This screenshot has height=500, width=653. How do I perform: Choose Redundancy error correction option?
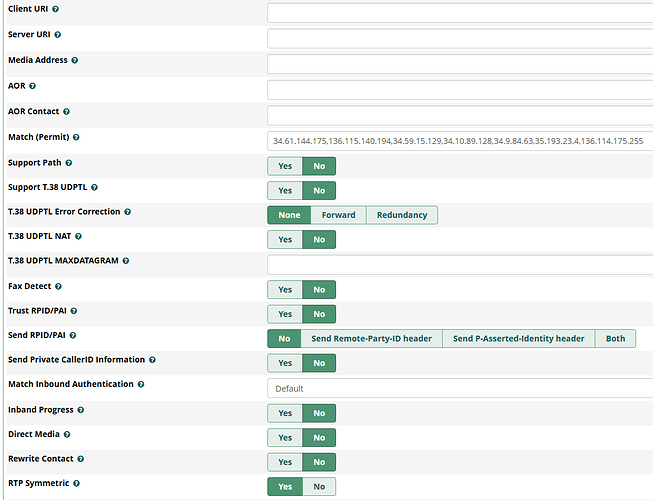pyautogui.click(x=401, y=215)
